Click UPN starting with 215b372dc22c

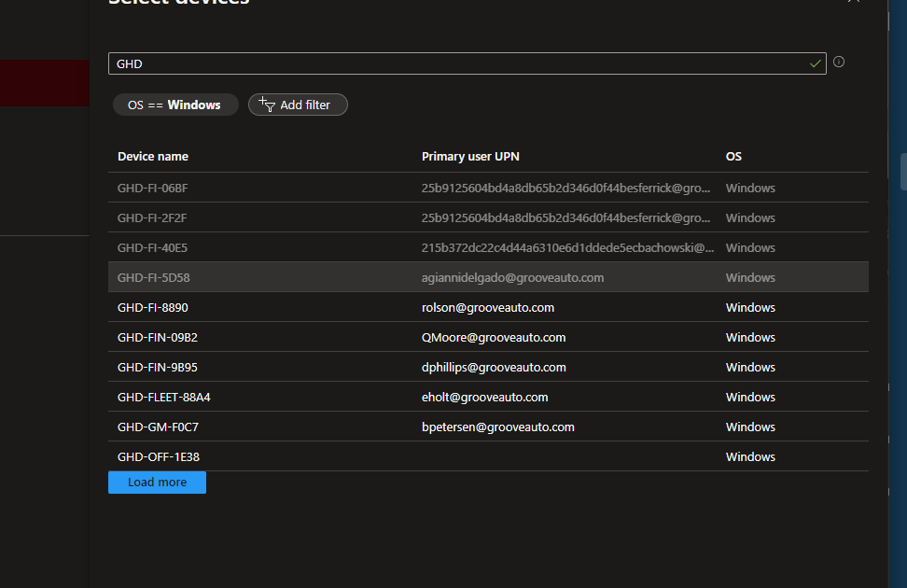click(x=567, y=247)
